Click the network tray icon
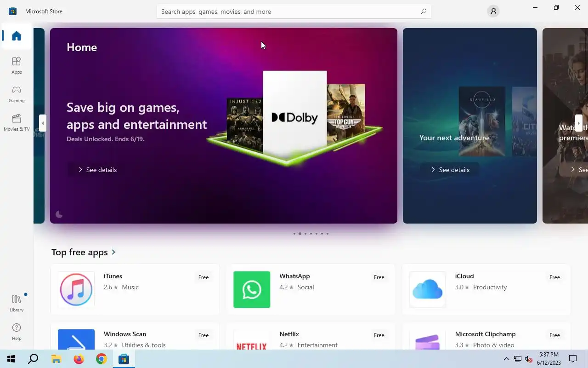This screenshot has height=368, width=588. click(518, 359)
